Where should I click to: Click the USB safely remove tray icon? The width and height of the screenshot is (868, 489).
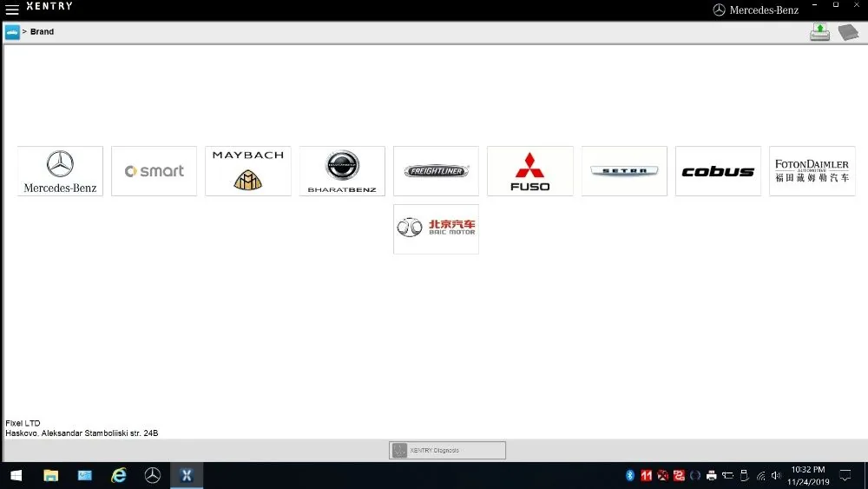744,475
